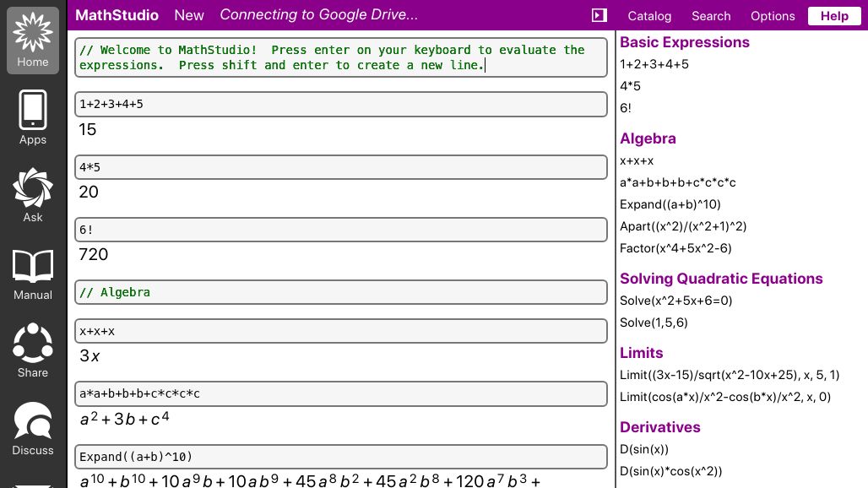Select help example D(sin(x))
Image resolution: width=868 pixels, height=488 pixels.
tap(643, 449)
